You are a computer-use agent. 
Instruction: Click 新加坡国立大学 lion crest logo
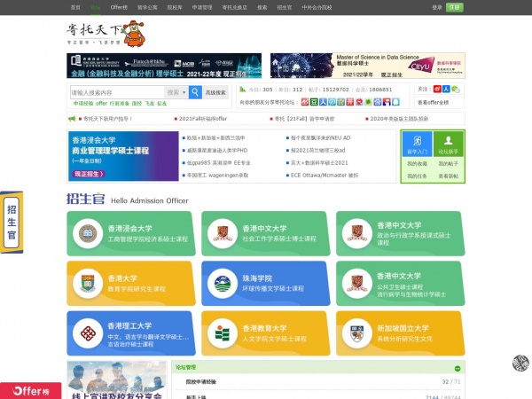point(357,333)
